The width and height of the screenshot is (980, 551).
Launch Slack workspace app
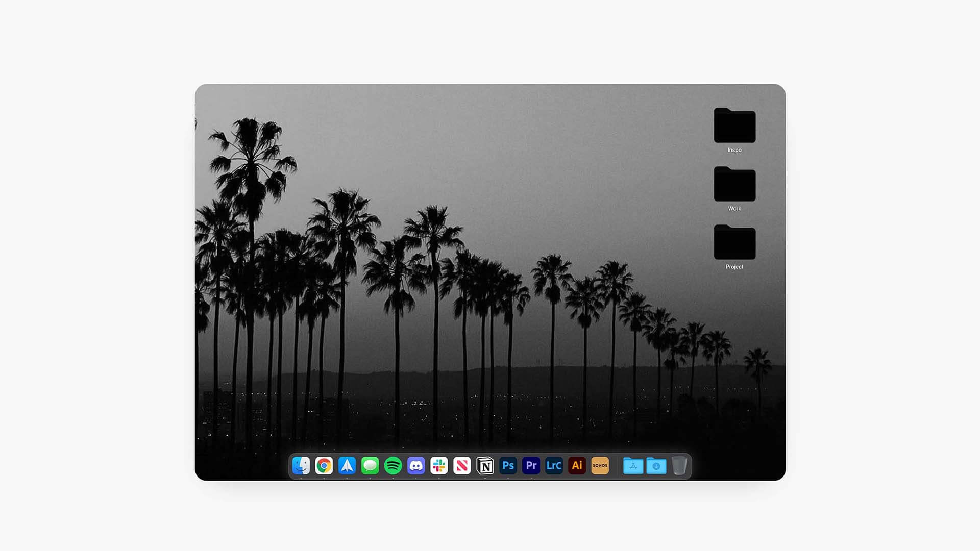439,465
